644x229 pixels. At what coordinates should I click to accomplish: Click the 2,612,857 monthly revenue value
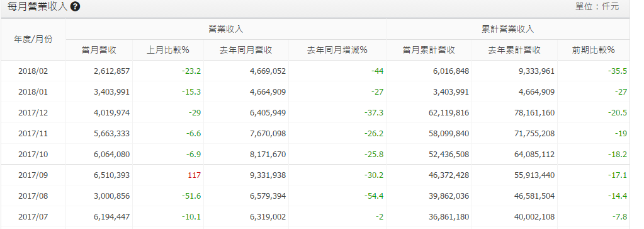pyautogui.click(x=111, y=71)
